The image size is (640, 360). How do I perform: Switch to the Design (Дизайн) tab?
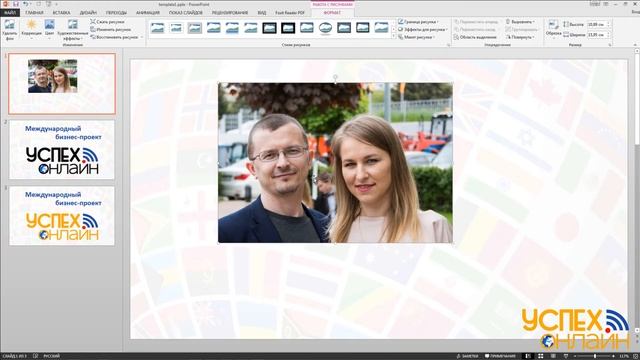[x=88, y=13]
